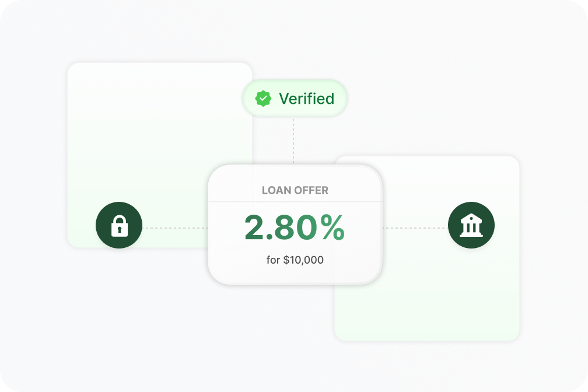Click the digit 2 in 2.80%
The height and width of the screenshot is (392, 588).
(254, 228)
